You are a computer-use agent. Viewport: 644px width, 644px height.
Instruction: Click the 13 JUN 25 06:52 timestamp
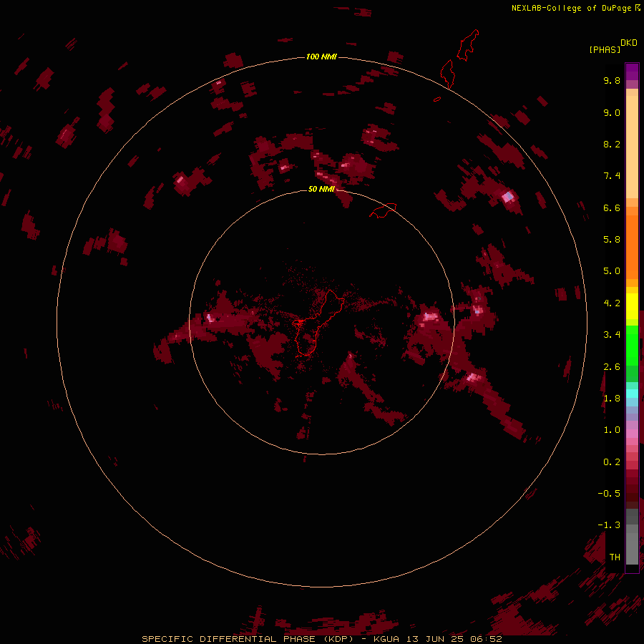point(454,639)
